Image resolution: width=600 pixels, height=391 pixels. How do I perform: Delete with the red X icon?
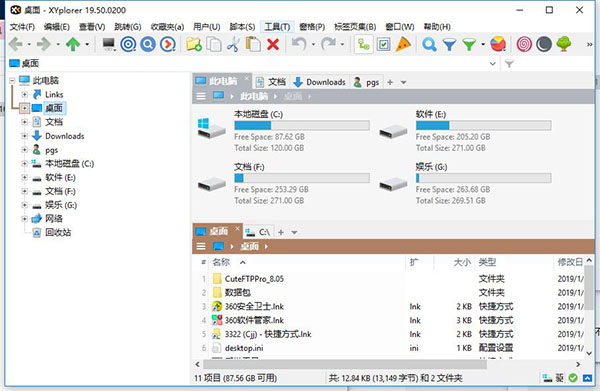point(273,44)
